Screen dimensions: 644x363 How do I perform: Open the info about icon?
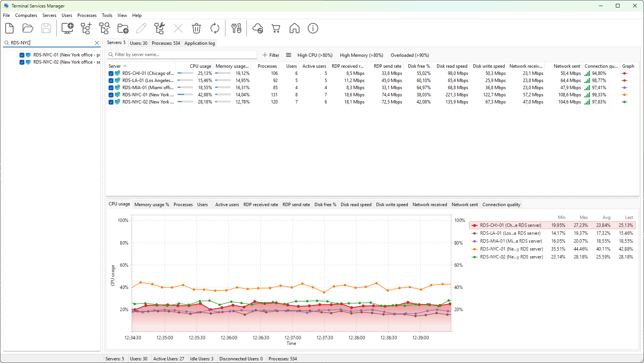tap(313, 28)
